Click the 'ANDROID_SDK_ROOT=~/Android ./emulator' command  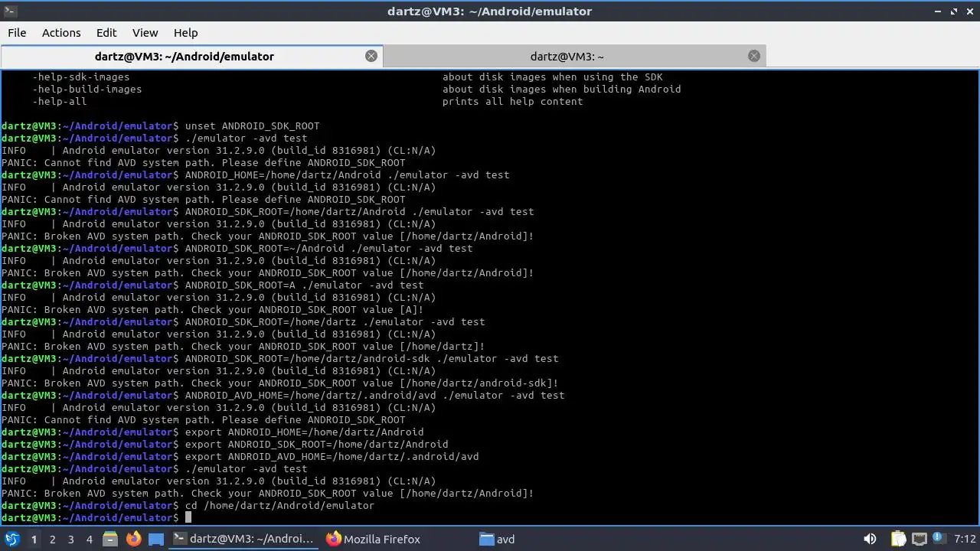(328, 249)
